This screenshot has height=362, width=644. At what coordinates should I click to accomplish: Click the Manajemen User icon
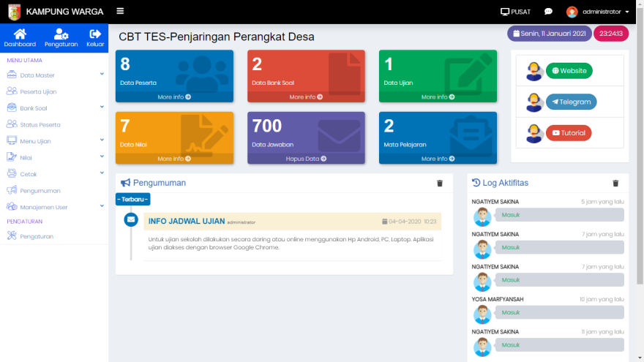pos(12,206)
